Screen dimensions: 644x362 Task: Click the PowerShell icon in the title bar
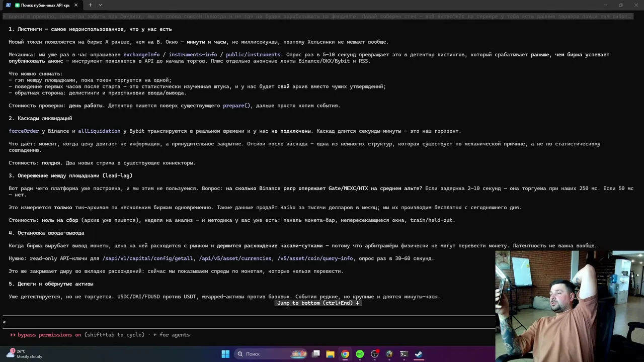(8, 5)
